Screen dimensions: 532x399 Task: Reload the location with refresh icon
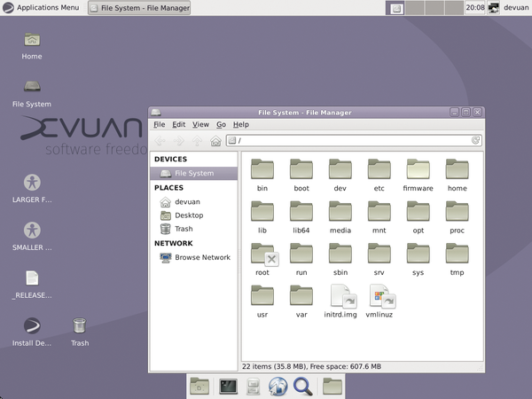coord(475,140)
